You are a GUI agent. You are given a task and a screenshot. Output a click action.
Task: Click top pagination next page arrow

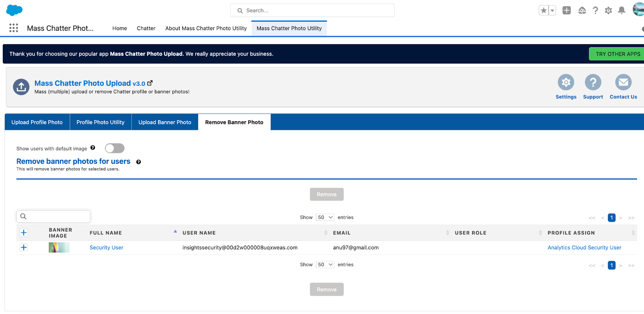point(621,218)
